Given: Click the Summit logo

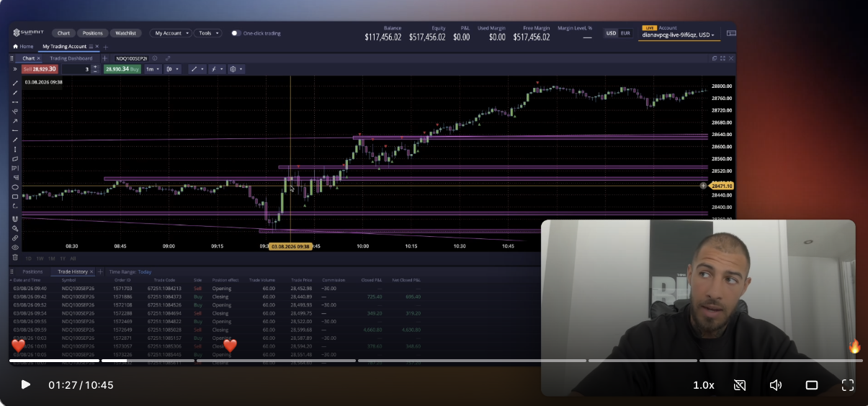Looking at the screenshot, I should (x=29, y=32).
